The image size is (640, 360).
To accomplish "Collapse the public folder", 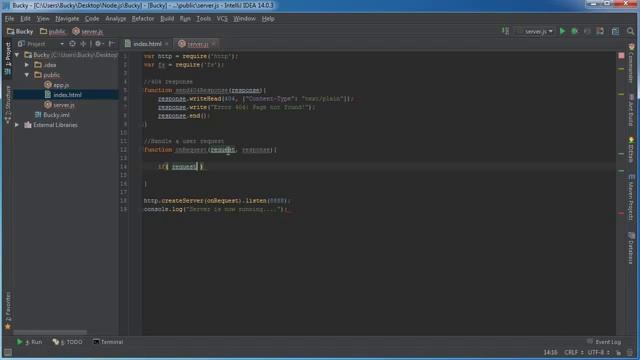I will tap(27, 75).
